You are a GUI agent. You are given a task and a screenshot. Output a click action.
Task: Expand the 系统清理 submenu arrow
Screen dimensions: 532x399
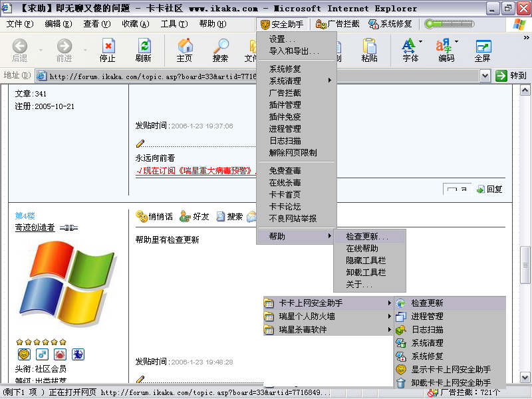[330, 80]
